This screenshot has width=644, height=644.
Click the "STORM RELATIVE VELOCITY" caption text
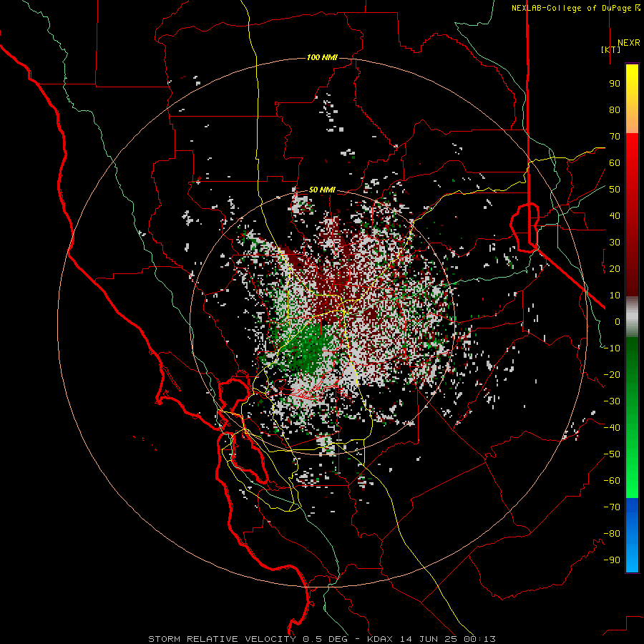222,639
